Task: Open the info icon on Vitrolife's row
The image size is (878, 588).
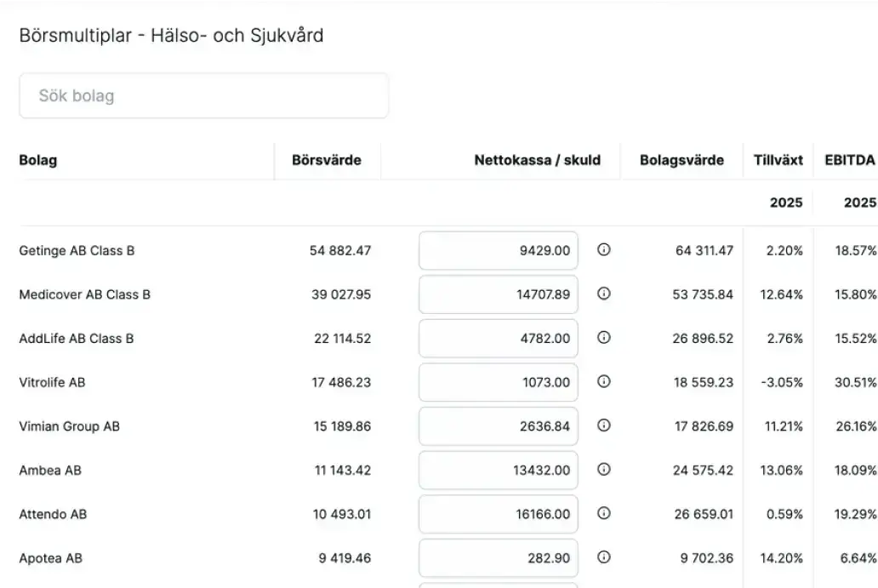Action: tap(604, 382)
